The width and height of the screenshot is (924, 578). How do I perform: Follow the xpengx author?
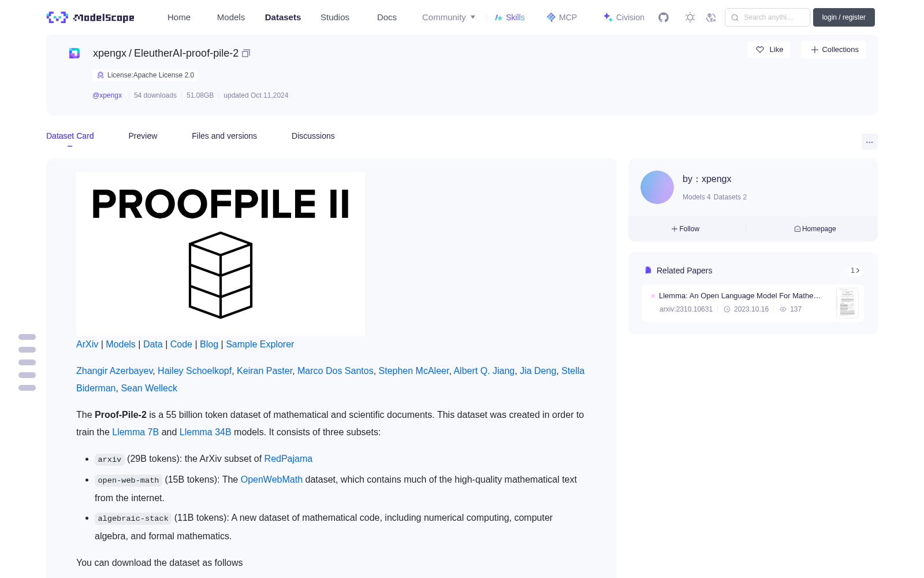(685, 229)
